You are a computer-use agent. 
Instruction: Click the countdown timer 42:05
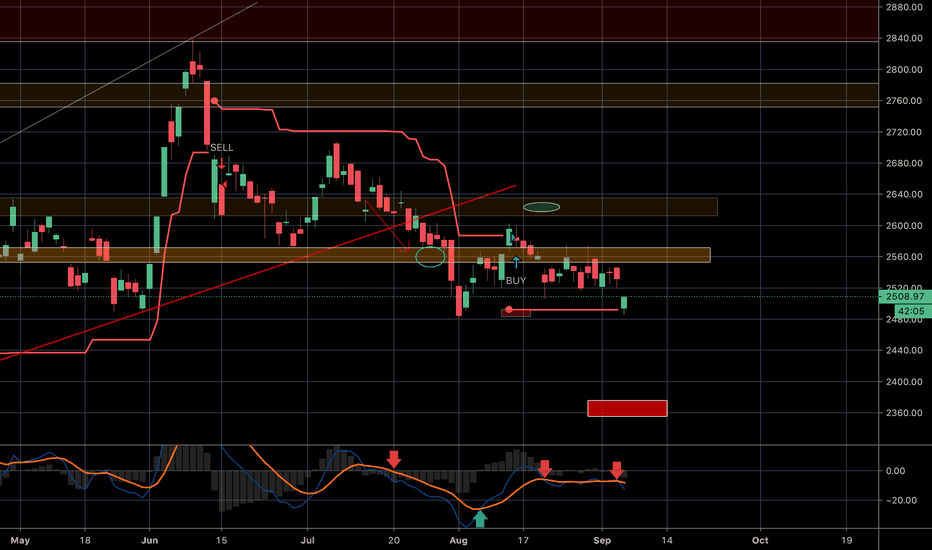point(910,311)
